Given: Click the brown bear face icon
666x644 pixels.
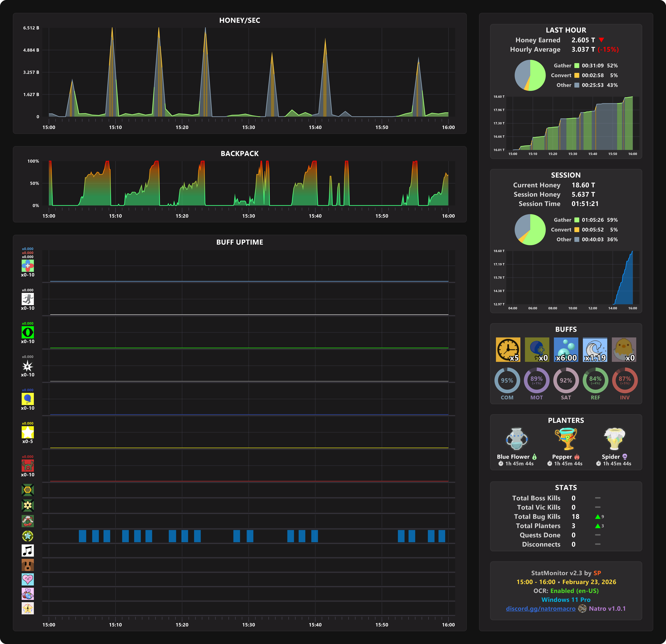Looking at the screenshot, I should coord(28,565).
